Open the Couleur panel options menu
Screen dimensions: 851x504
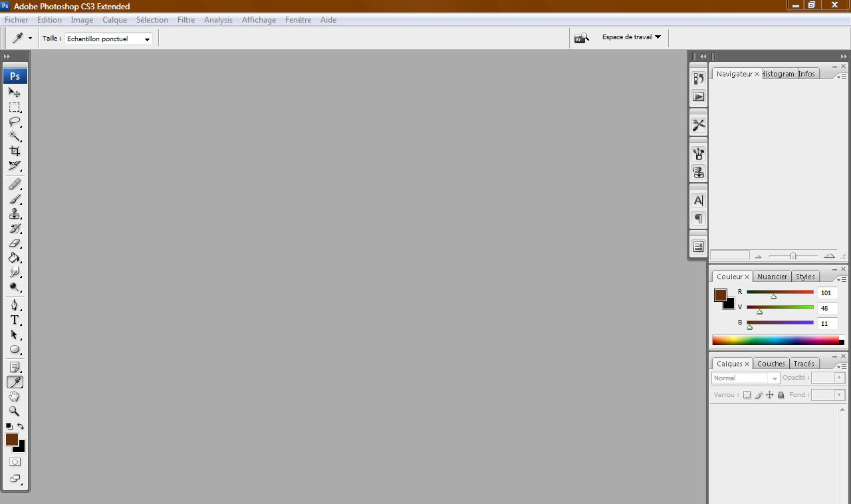tap(842, 279)
